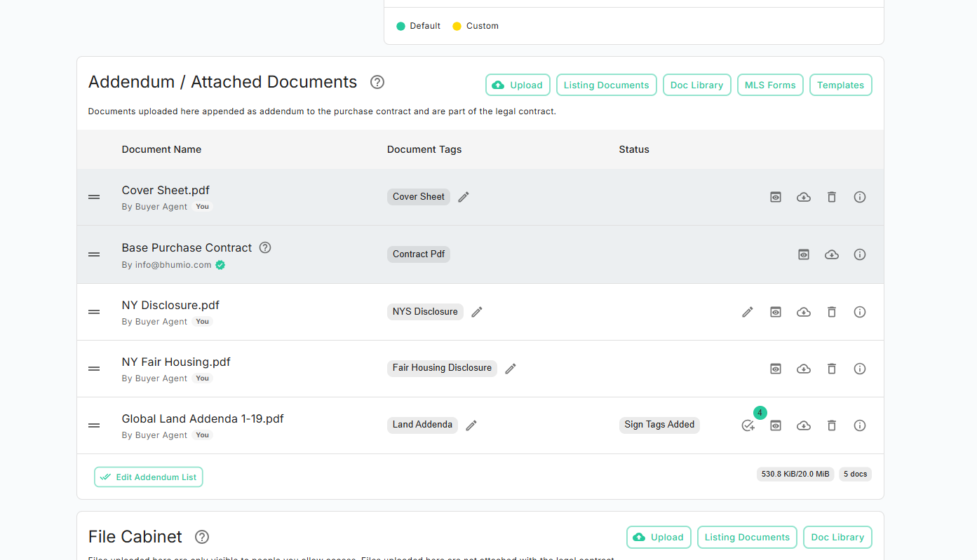Viewport: 977px width, 560px height.
Task: Open Templates
Action: (x=840, y=84)
